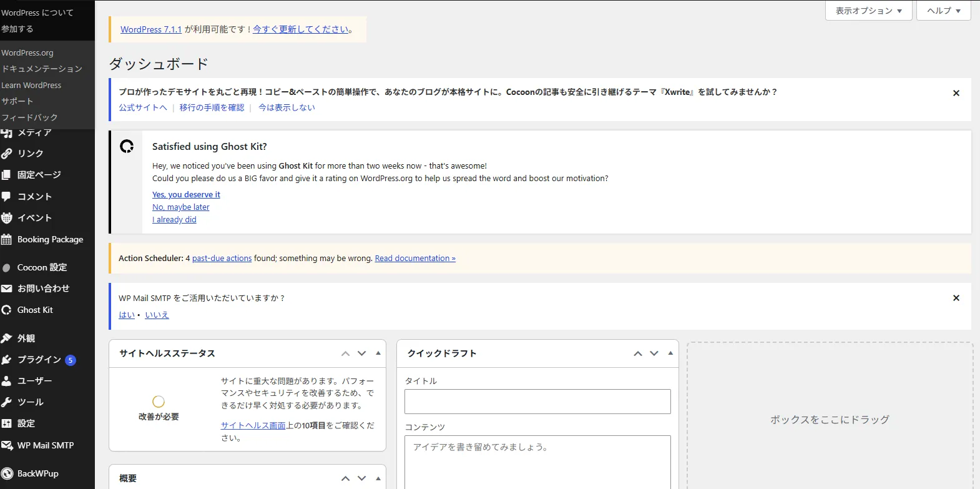Open サイトヘルス画面 link

pyautogui.click(x=253, y=425)
